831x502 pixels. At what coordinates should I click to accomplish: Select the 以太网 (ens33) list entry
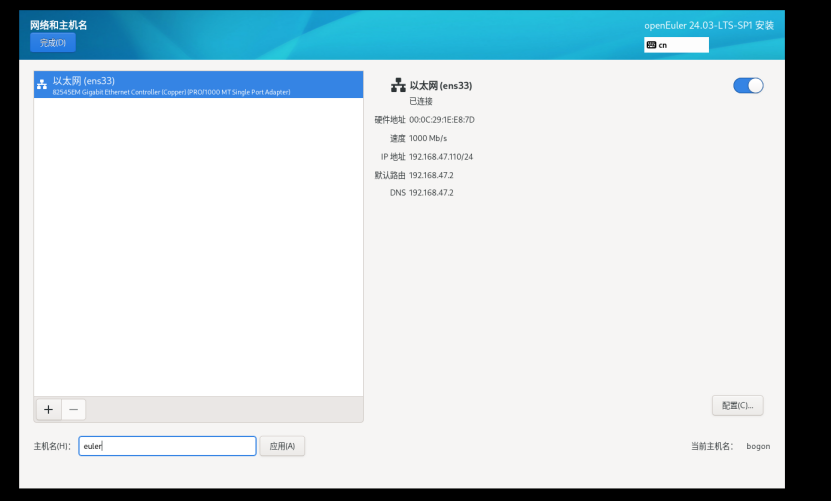[198, 85]
